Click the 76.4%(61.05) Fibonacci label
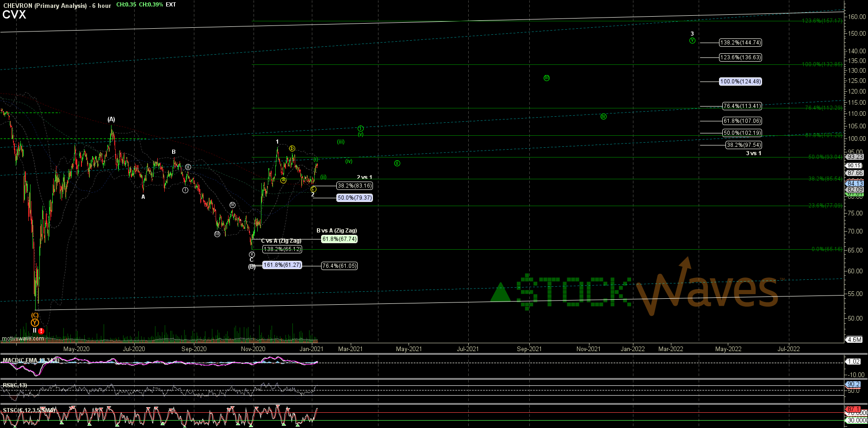 point(339,266)
